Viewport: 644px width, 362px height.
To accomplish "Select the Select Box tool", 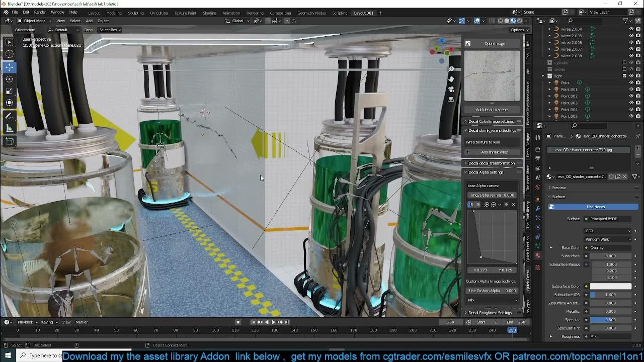I will [9, 42].
